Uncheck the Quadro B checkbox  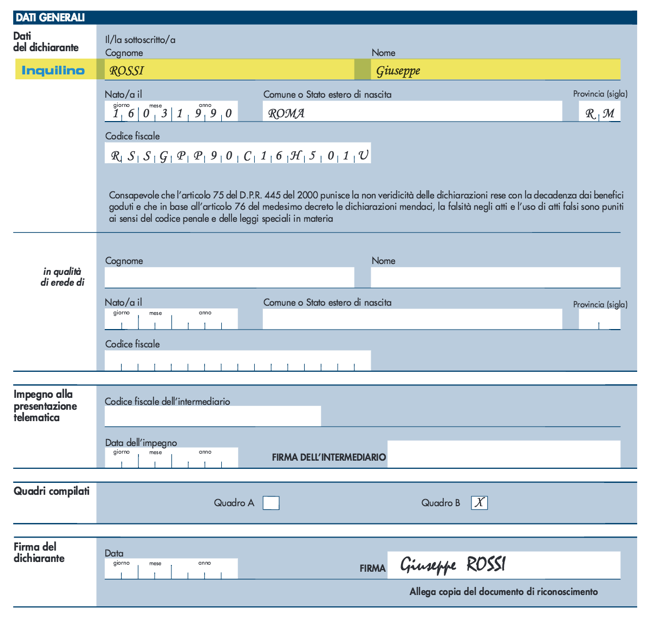coord(480,503)
